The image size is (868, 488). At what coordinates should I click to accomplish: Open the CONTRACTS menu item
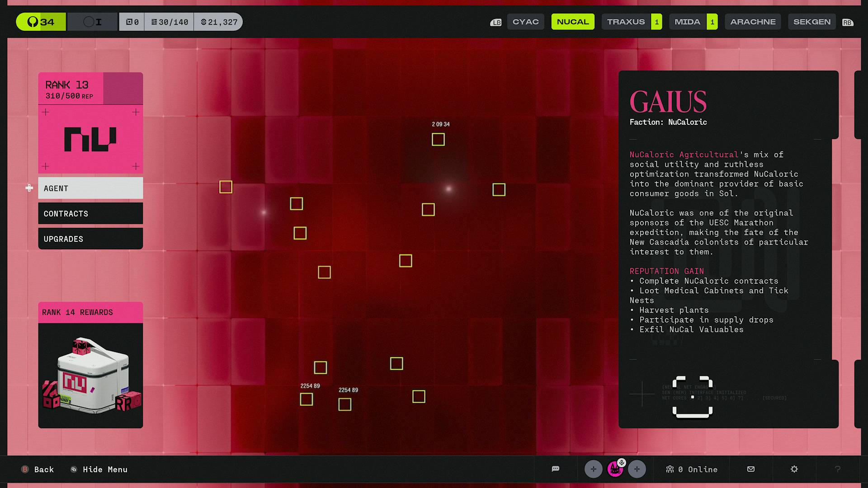(90, 213)
